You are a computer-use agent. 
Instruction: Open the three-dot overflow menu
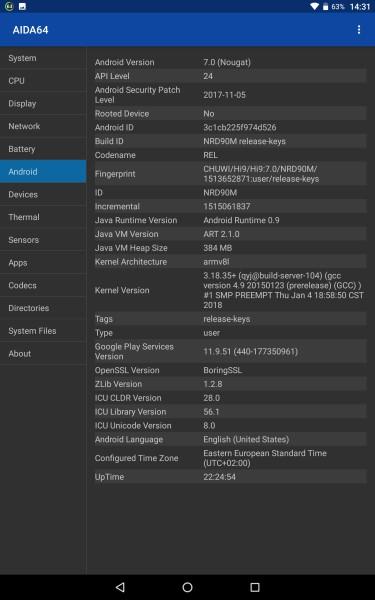pyautogui.click(x=359, y=30)
